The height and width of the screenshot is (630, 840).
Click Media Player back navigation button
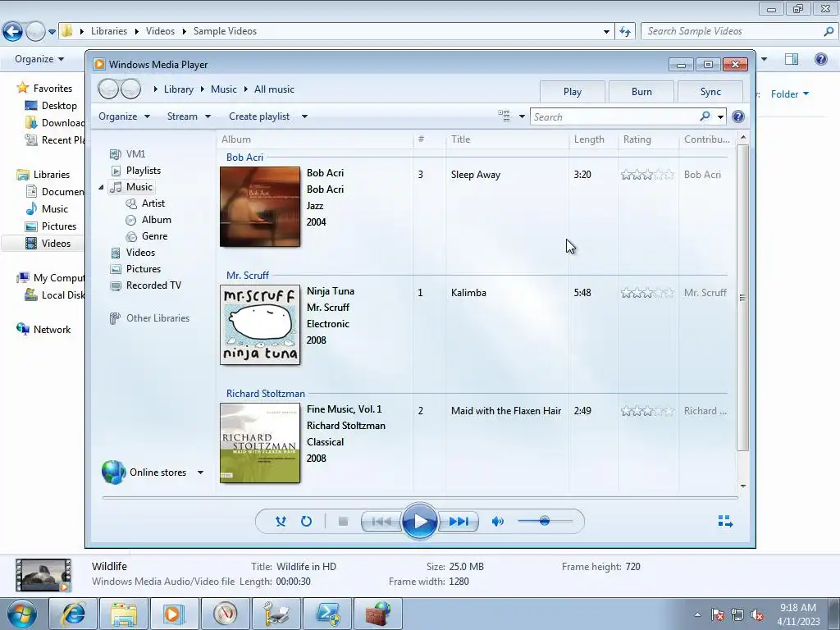[109, 89]
